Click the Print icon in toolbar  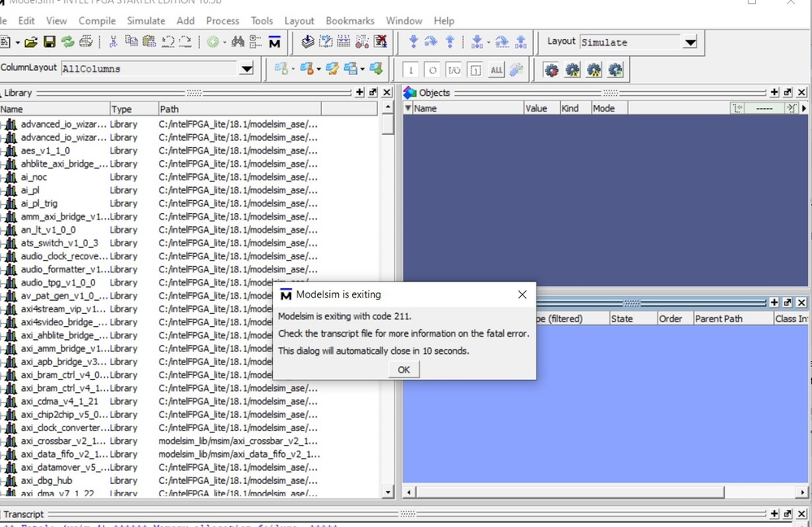coord(86,42)
